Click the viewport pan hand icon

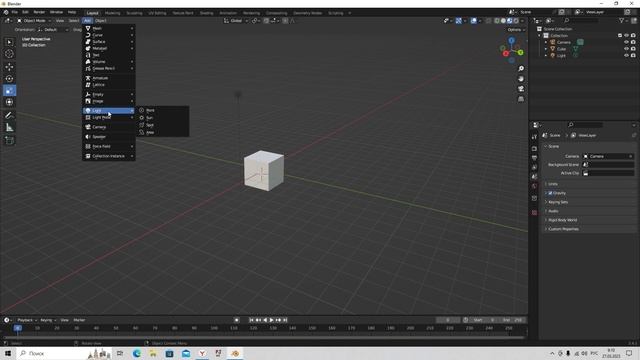(521, 79)
